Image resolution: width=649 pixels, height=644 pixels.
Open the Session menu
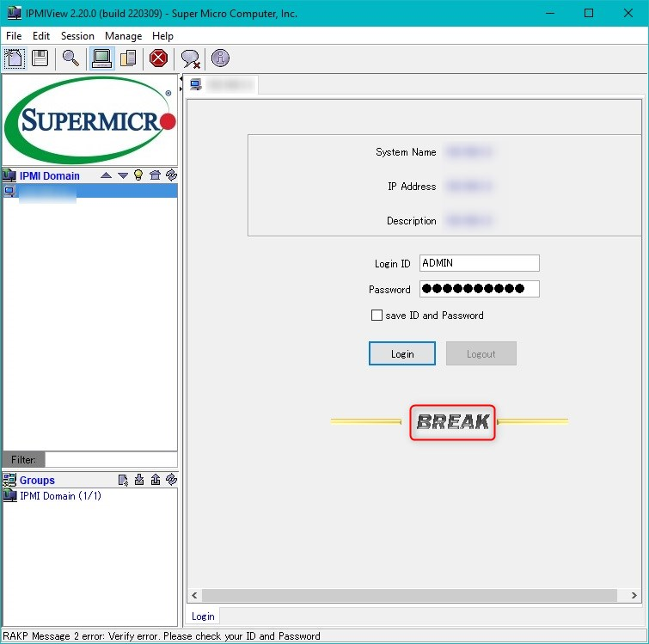tap(77, 36)
